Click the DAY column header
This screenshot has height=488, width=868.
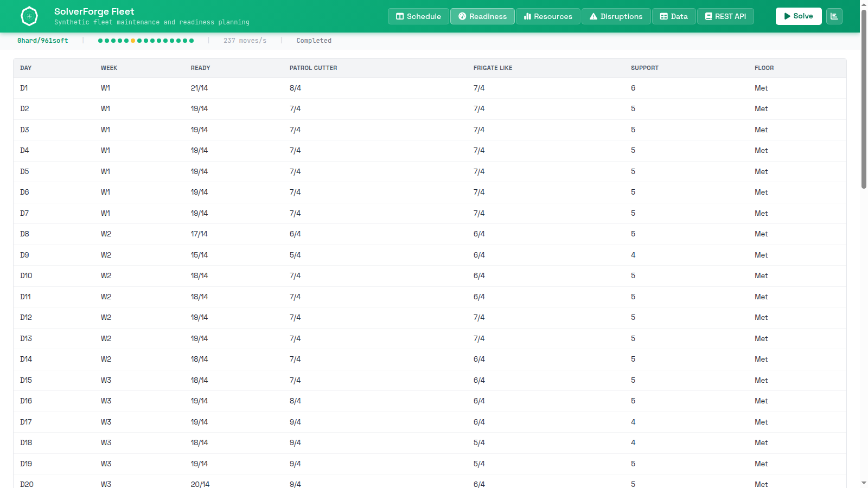click(x=26, y=68)
